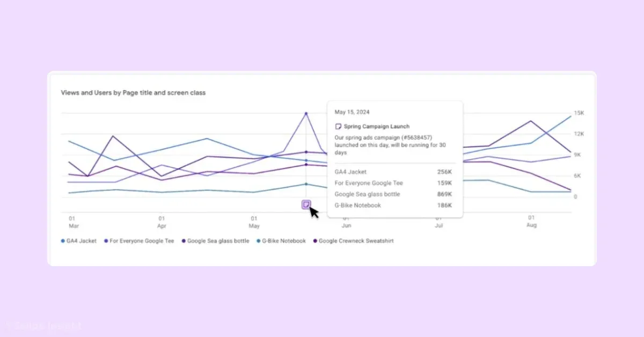Click the note icon beside Spring Campaign Launch
Viewport: 644px width, 337px height.
[338, 127]
